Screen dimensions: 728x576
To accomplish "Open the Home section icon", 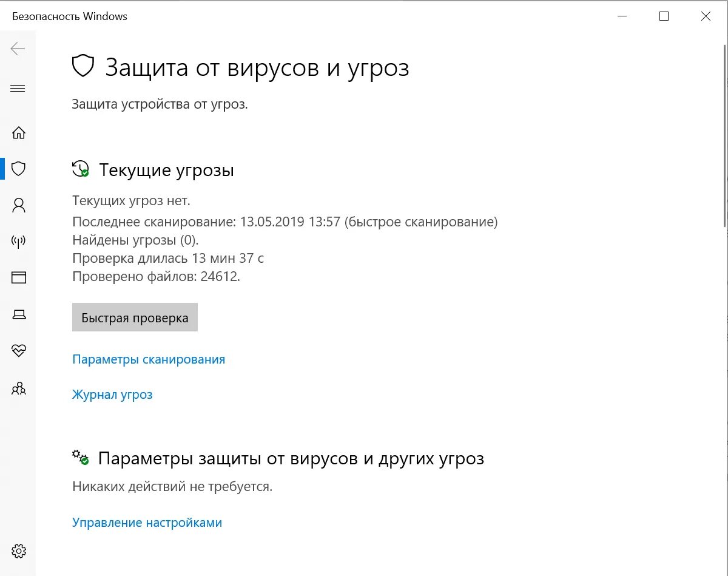I will (x=19, y=132).
